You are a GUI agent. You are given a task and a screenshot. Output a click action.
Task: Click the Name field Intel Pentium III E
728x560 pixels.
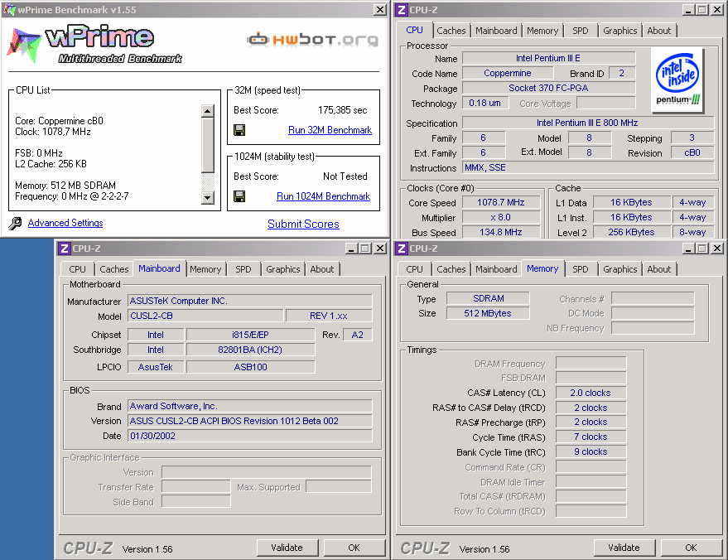click(x=548, y=58)
